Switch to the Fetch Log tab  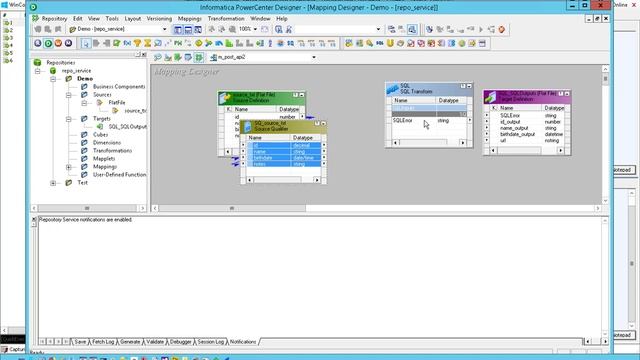103,342
